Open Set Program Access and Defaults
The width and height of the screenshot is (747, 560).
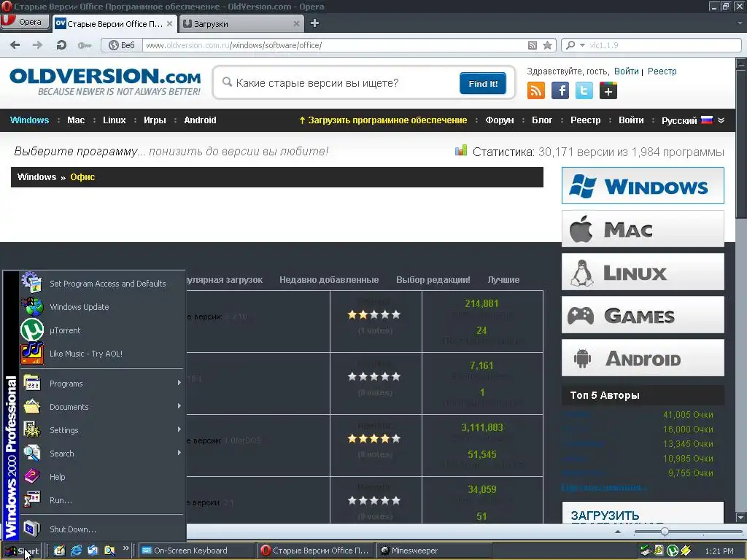(102, 284)
